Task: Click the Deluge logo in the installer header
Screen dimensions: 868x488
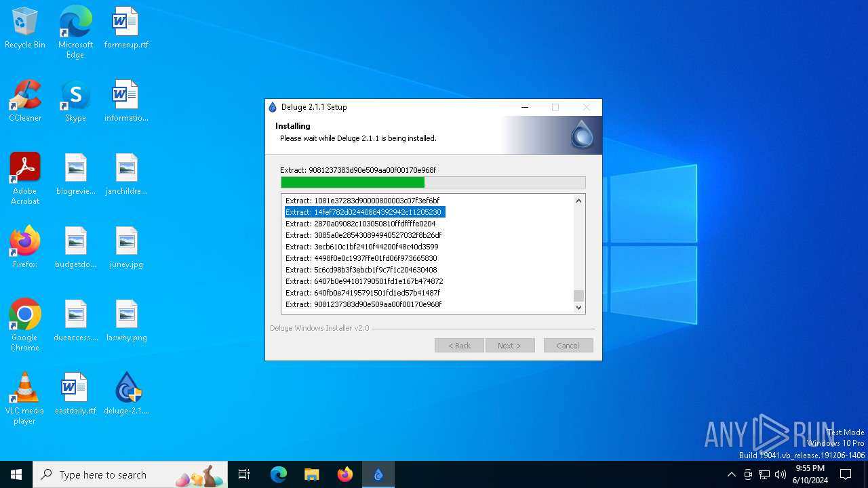Action: tap(582, 134)
